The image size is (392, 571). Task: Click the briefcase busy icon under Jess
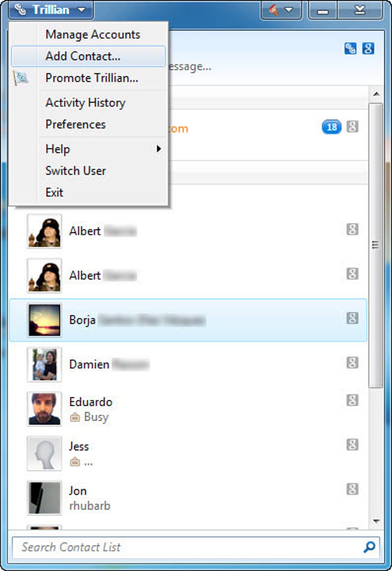(75, 461)
